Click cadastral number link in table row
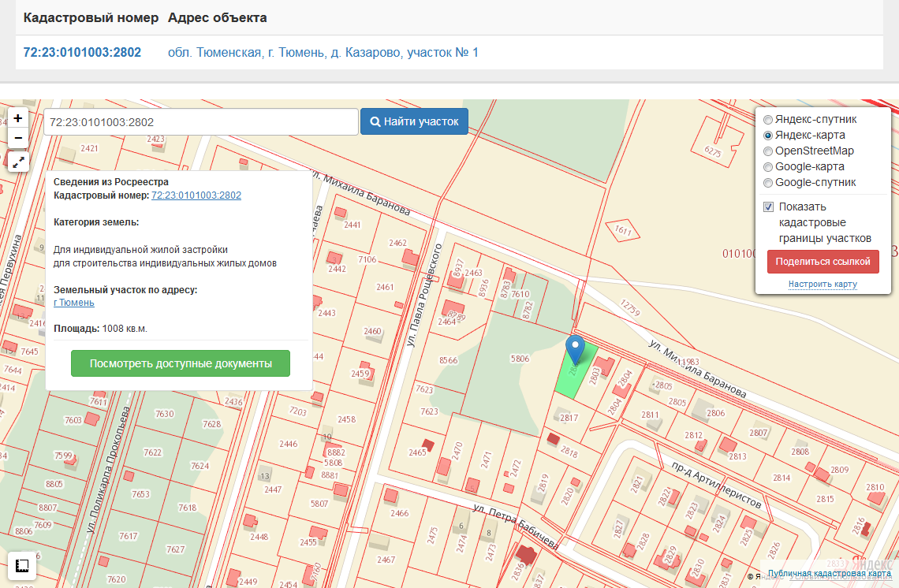 [x=82, y=53]
